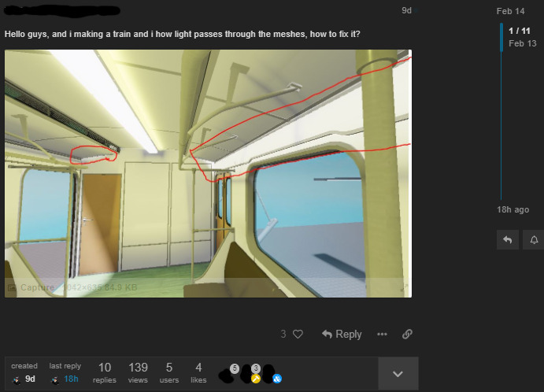Open the notification bell in timeline
The height and width of the screenshot is (392, 544).
coord(534,240)
